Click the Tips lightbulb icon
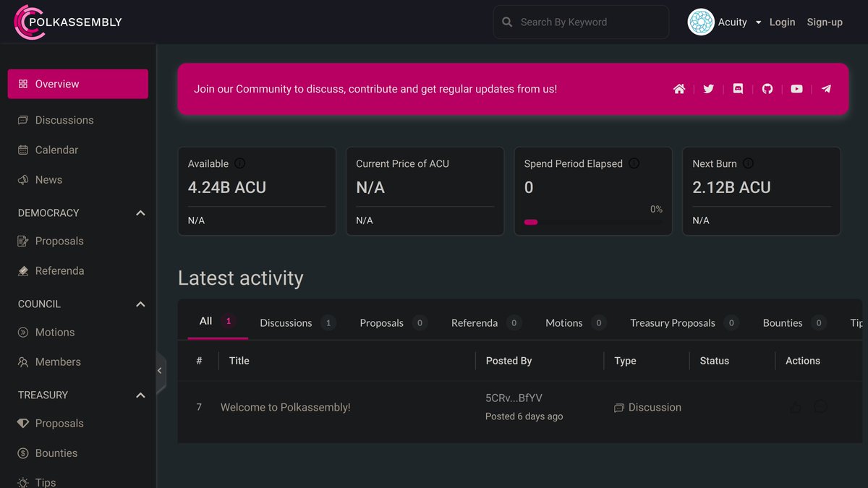 pyautogui.click(x=23, y=482)
